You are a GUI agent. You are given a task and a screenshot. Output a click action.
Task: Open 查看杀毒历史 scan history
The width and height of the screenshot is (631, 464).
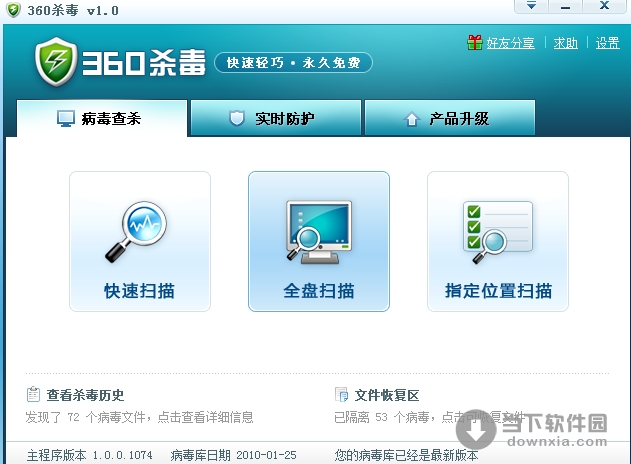tap(85, 395)
